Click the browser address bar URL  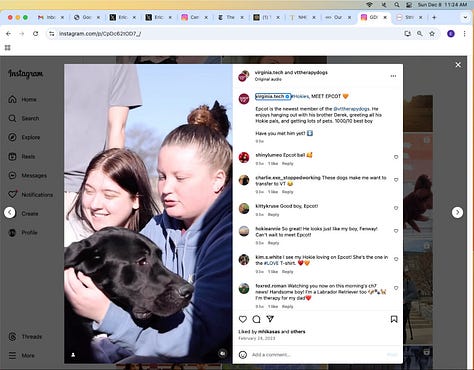[x=100, y=34]
